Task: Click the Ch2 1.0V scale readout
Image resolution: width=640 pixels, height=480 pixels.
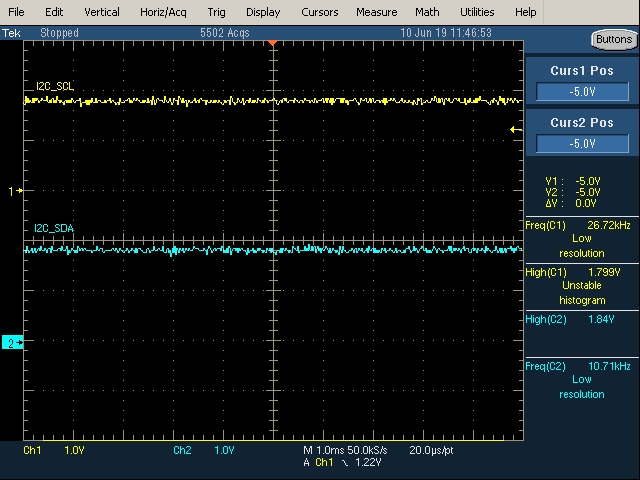Action: pos(204,450)
